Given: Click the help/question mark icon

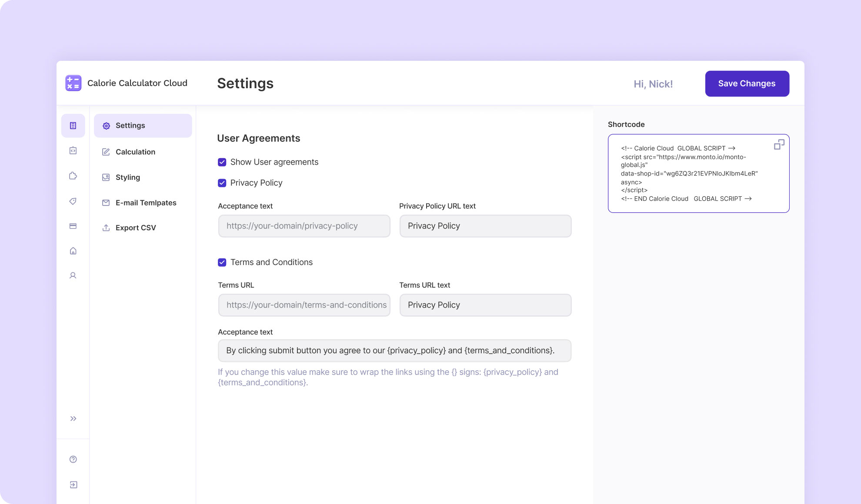Looking at the screenshot, I should pyautogui.click(x=73, y=459).
